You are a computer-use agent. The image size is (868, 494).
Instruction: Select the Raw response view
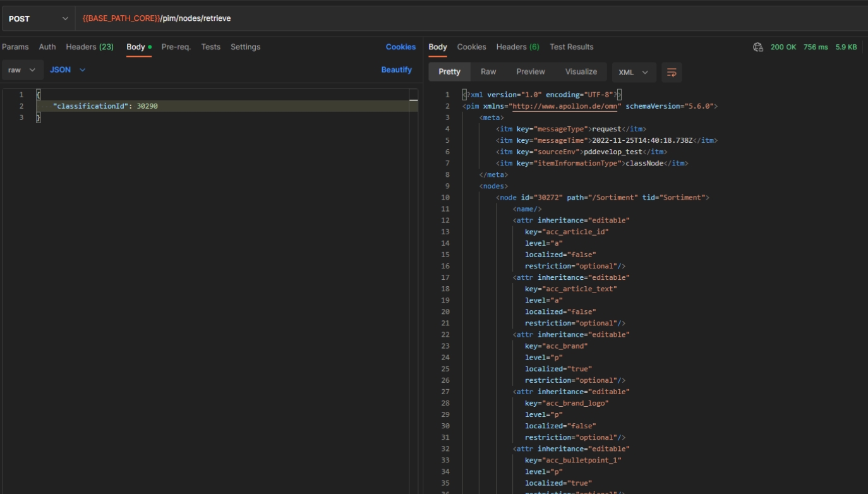488,72
